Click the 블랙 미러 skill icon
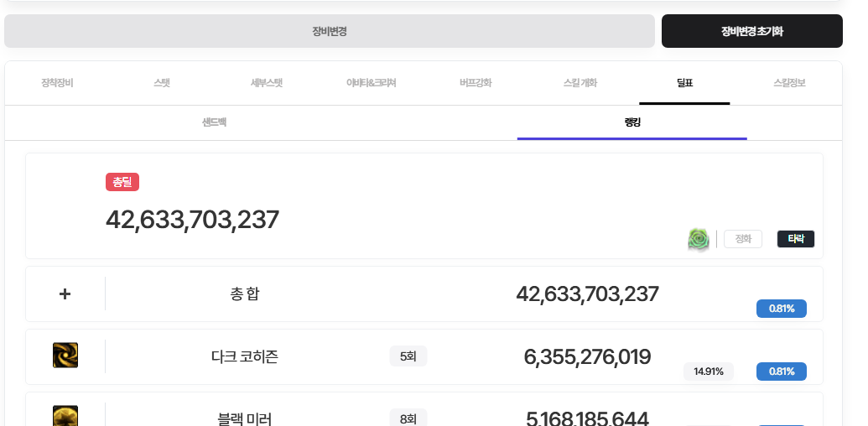Screen dimensions: 868x426 [x=65, y=416]
